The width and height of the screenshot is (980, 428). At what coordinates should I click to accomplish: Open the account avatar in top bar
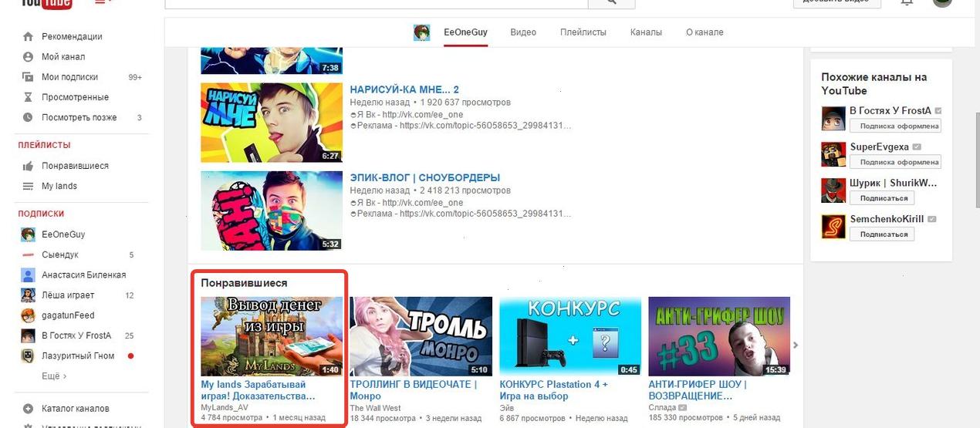point(942,2)
